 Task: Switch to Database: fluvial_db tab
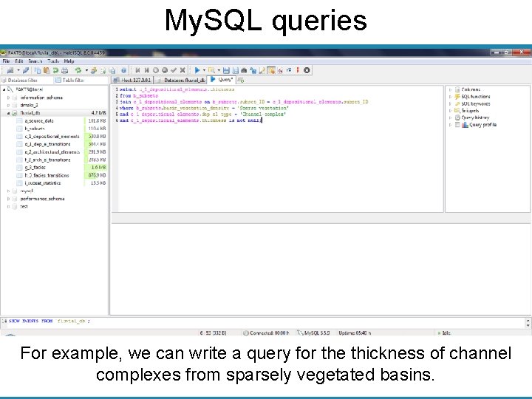tap(180, 80)
